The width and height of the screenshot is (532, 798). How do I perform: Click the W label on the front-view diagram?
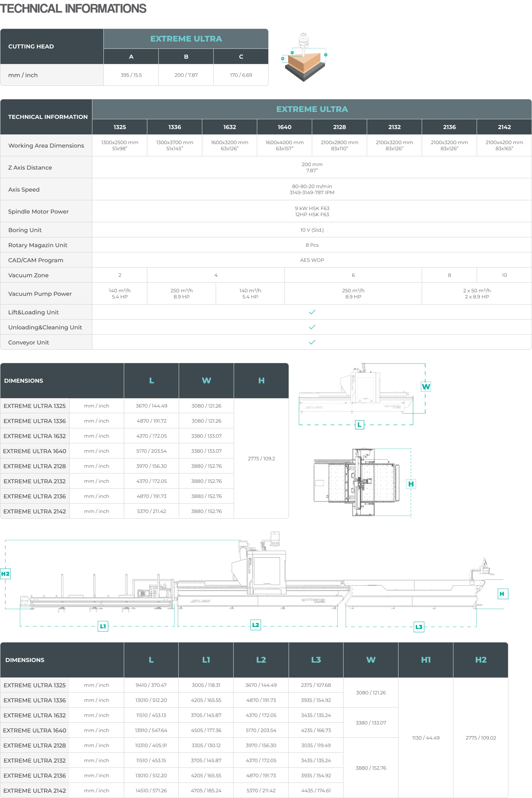(x=426, y=386)
